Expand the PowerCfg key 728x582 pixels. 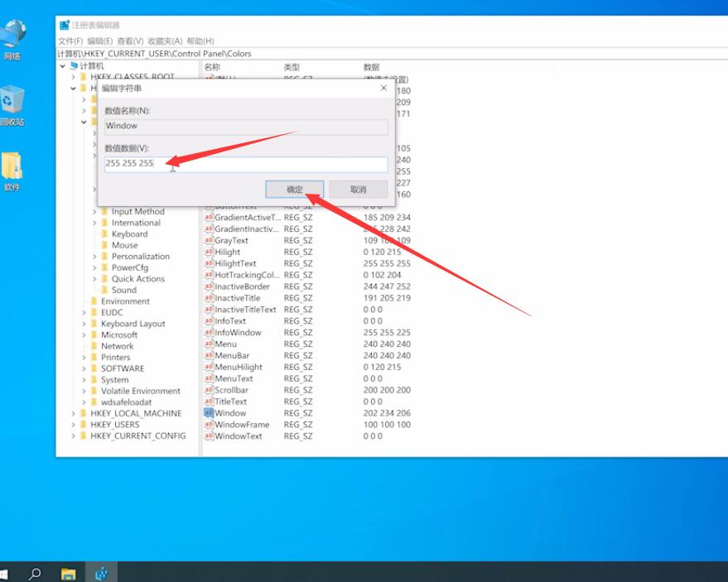[94, 267]
